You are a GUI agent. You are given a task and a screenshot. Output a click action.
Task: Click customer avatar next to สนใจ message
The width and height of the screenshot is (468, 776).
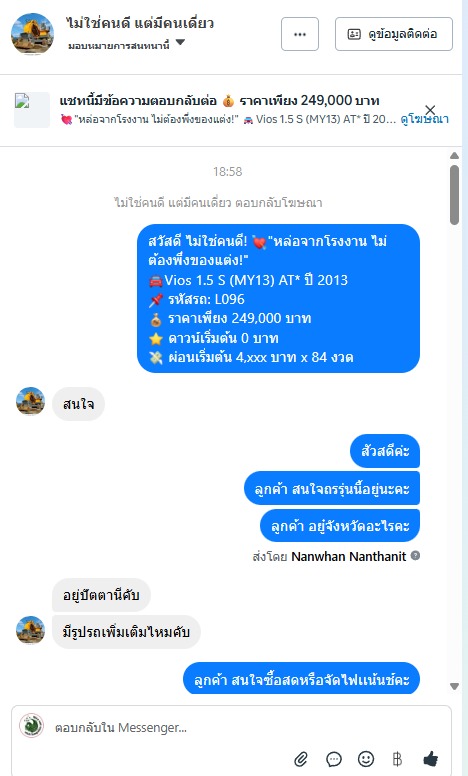tap(31, 401)
